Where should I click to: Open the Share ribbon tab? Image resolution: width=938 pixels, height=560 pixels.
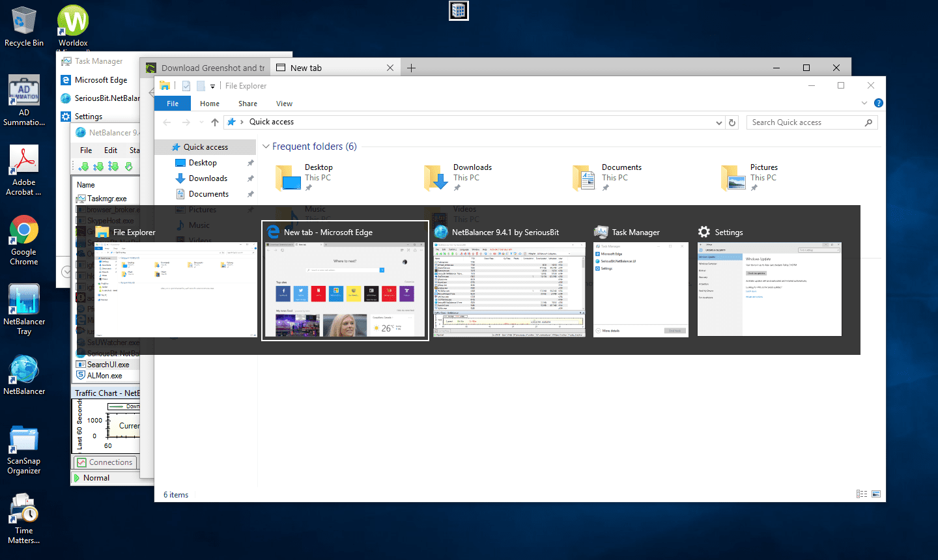[248, 104]
